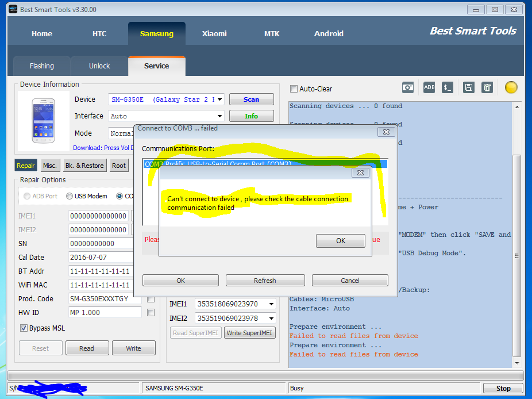Click OK in the error message box
This screenshot has width=532, height=399.
pos(341,241)
